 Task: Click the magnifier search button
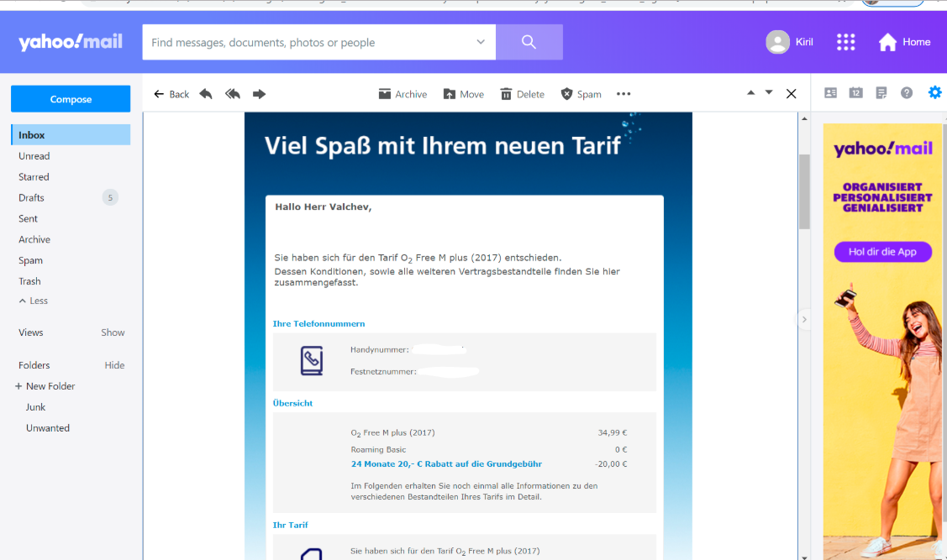click(529, 42)
